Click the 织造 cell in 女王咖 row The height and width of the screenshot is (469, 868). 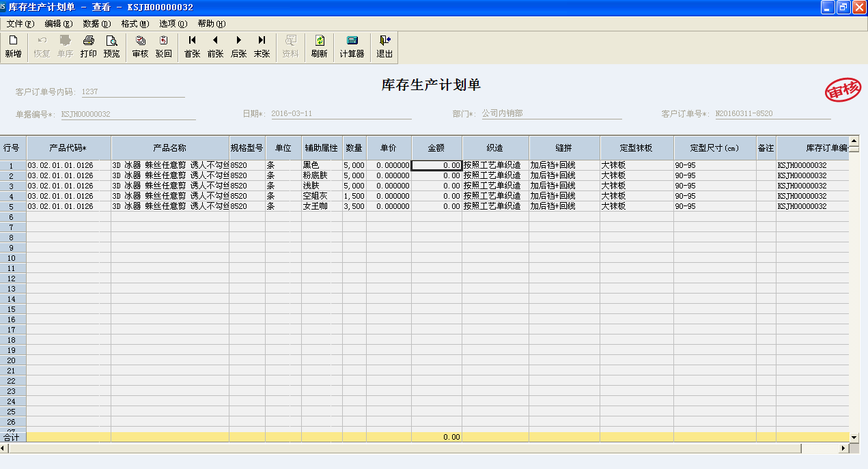(496, 206)
